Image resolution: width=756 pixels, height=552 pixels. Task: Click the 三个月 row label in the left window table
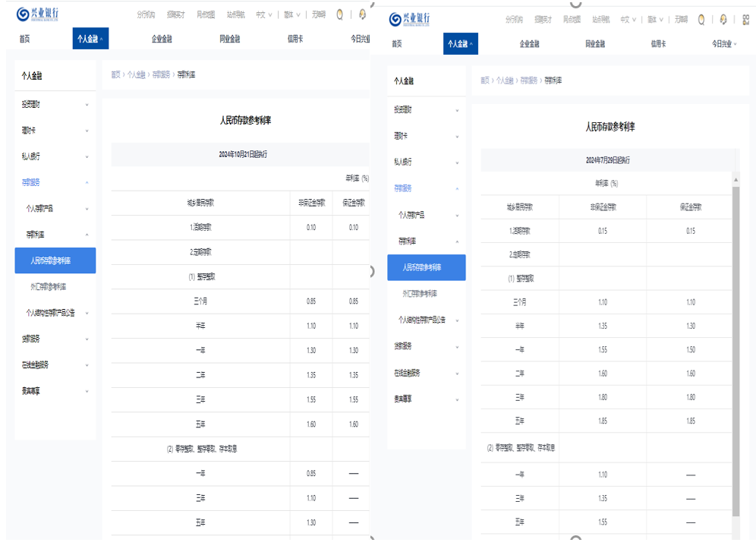(x=200, y=301)
